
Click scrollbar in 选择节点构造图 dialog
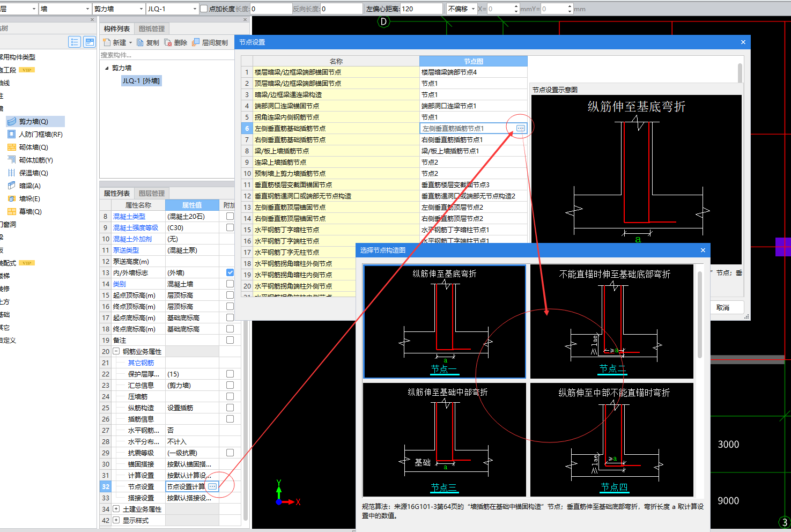click(700, 315)
